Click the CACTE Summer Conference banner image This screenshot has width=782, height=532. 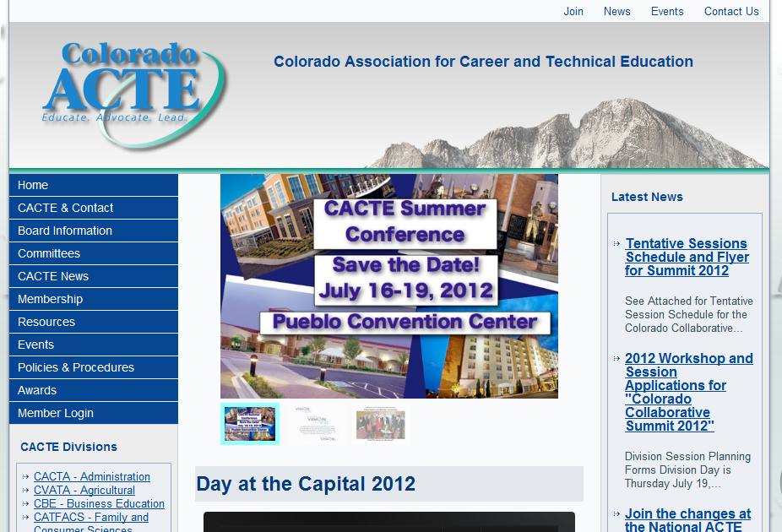388,285
